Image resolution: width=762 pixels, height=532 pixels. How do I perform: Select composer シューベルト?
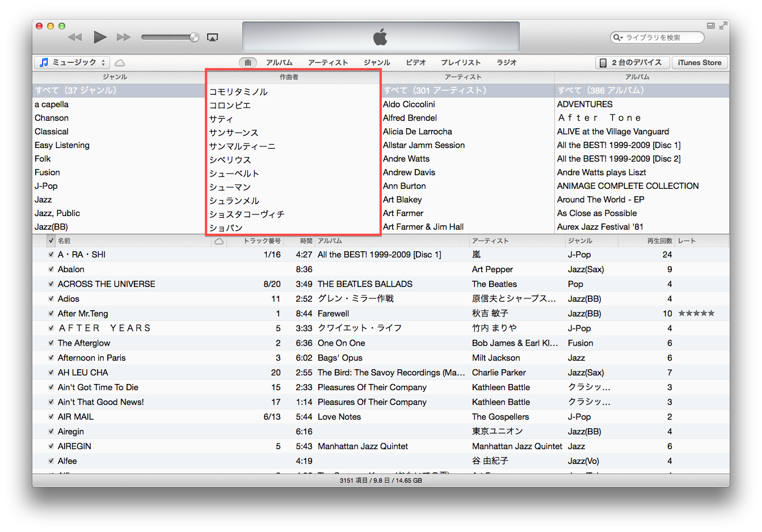point(292,174)
